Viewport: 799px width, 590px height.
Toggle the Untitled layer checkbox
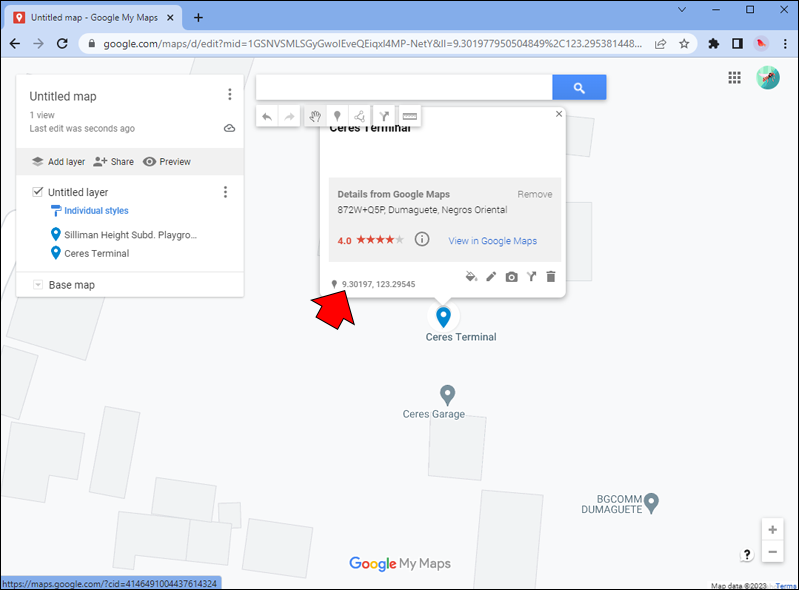tap(37, 192)
